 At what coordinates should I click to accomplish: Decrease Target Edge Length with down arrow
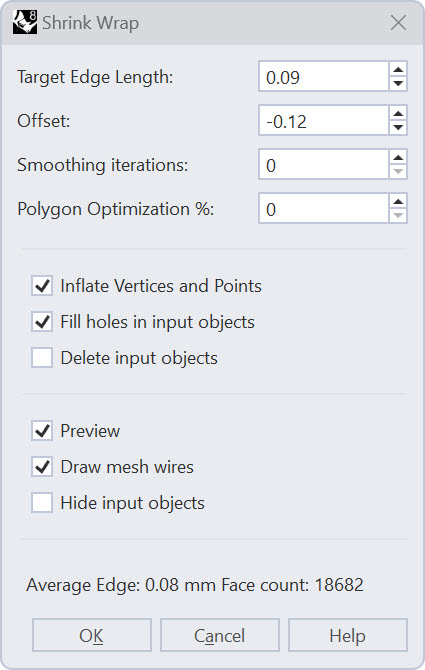(398, 83)
